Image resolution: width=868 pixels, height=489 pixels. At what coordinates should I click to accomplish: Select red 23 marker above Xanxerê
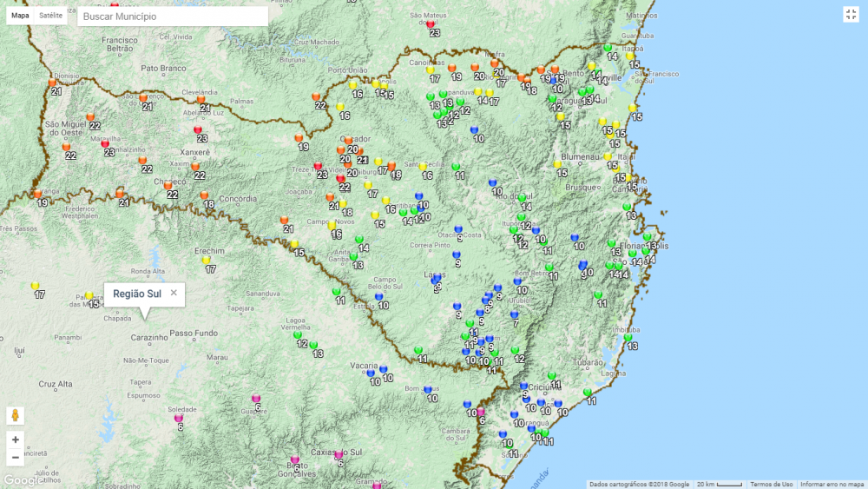pos(198,129)
